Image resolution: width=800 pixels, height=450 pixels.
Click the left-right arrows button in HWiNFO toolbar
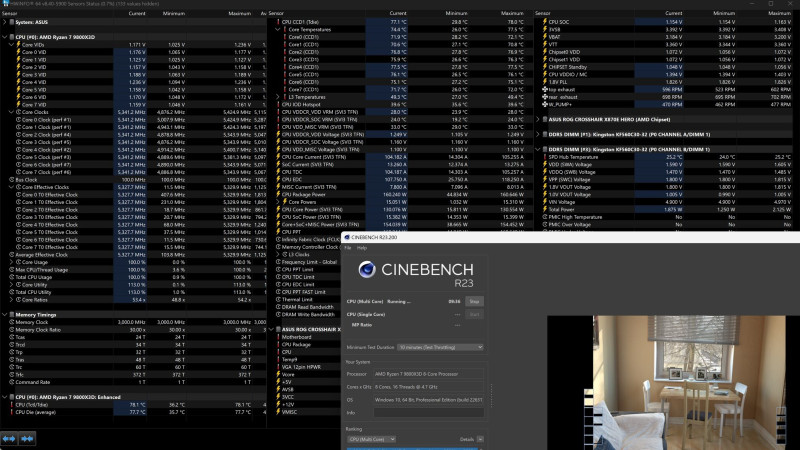tap(9, 439)
